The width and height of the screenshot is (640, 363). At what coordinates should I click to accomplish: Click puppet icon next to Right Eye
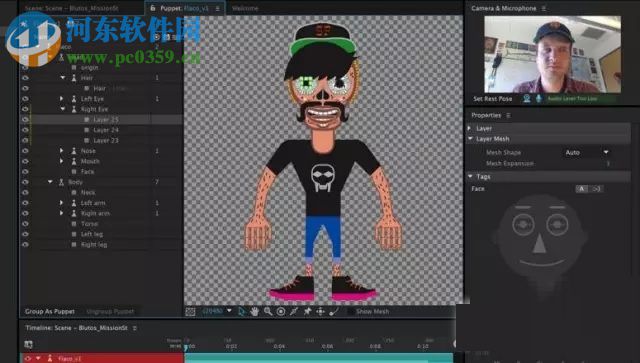pos(74,109)
